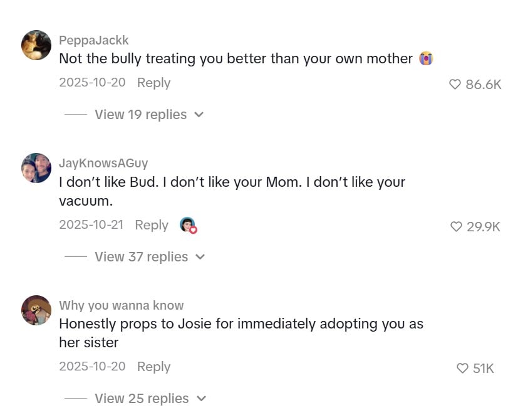Click the 2025-10-21 comment date

(91, 225)
